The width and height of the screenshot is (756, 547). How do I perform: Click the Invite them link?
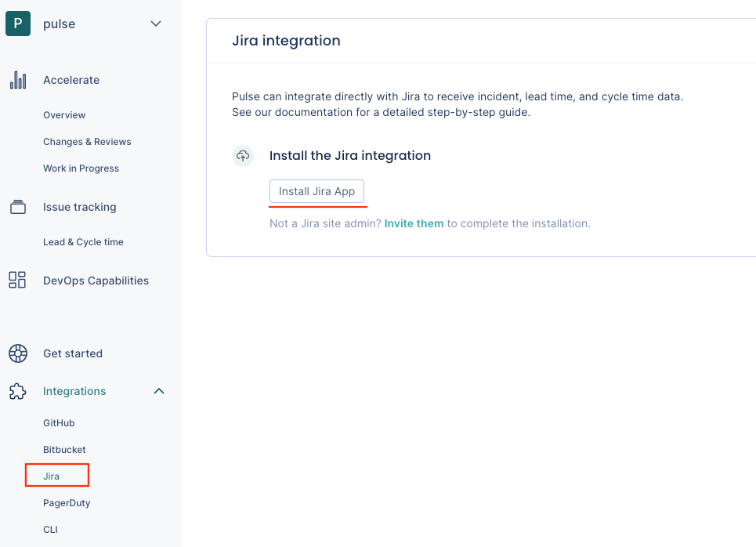click(414, 223)
